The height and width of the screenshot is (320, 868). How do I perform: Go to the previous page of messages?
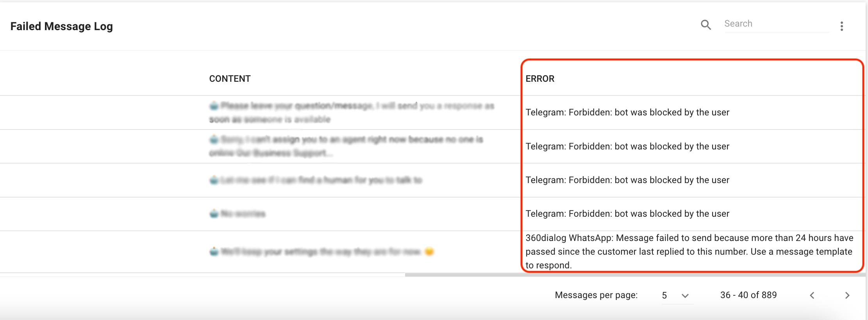pyautogui.click(x=812, y=295)
